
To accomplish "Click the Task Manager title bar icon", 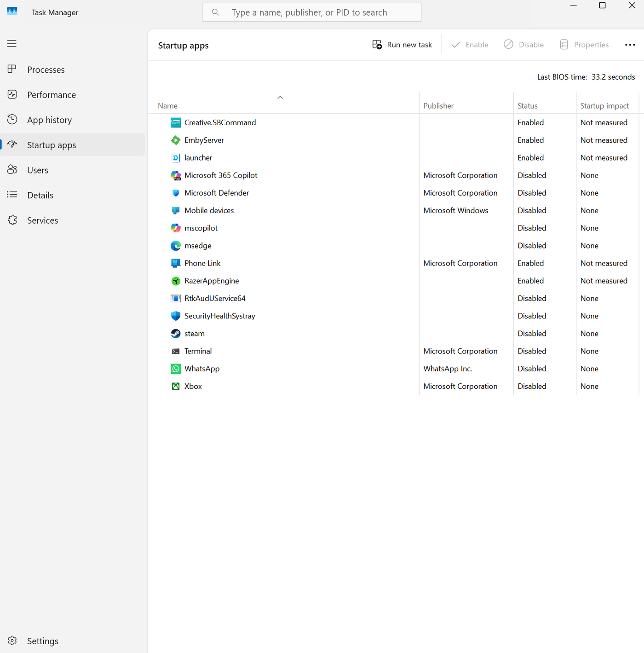I will coord(12,11).
